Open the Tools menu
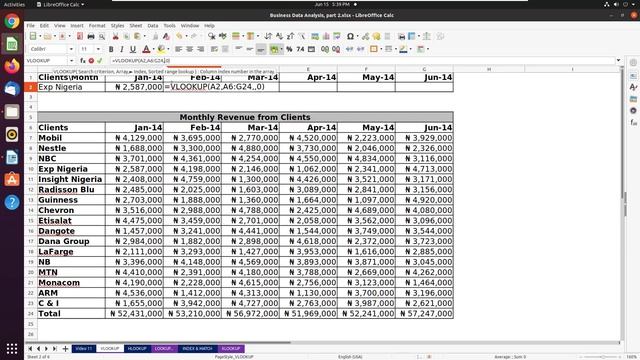The height and width of the screenshot is (360, 640). pos(169,25)
